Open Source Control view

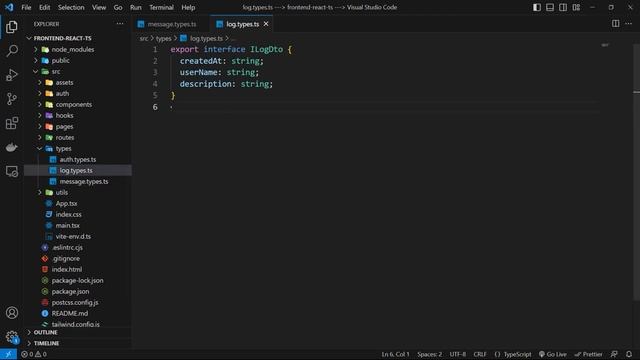tap(12, 99)
